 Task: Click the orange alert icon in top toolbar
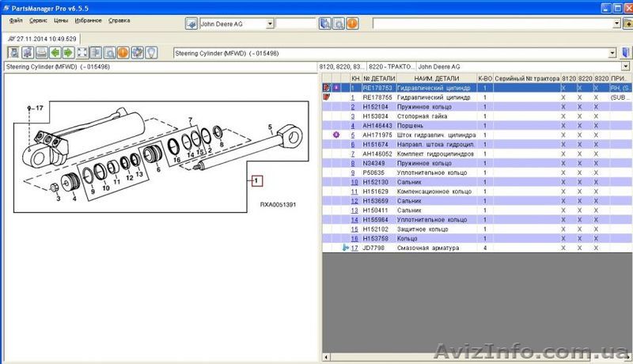[x=351, y=24]
